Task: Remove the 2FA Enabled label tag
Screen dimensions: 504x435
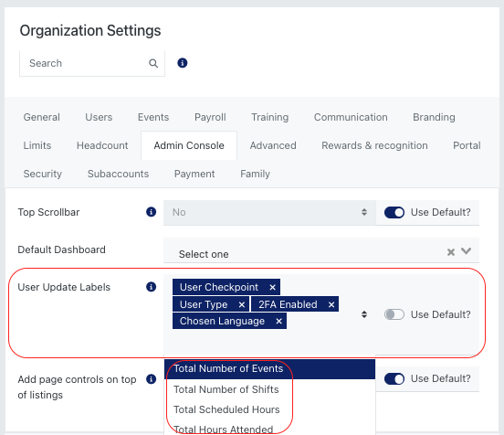Action: pos(331,304)
